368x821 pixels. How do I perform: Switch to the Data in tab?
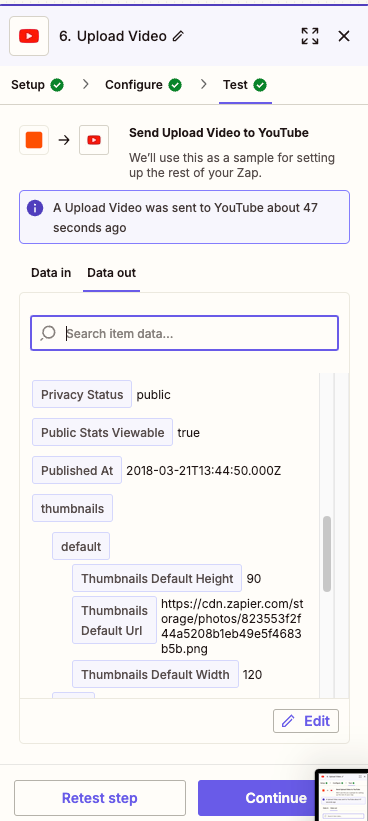point(51,273)
